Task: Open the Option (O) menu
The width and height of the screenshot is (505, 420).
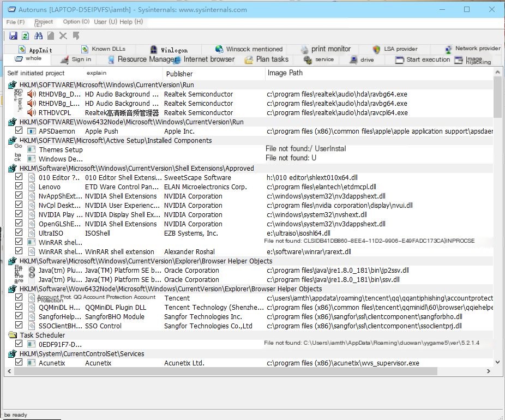Action: click(76, 22)
